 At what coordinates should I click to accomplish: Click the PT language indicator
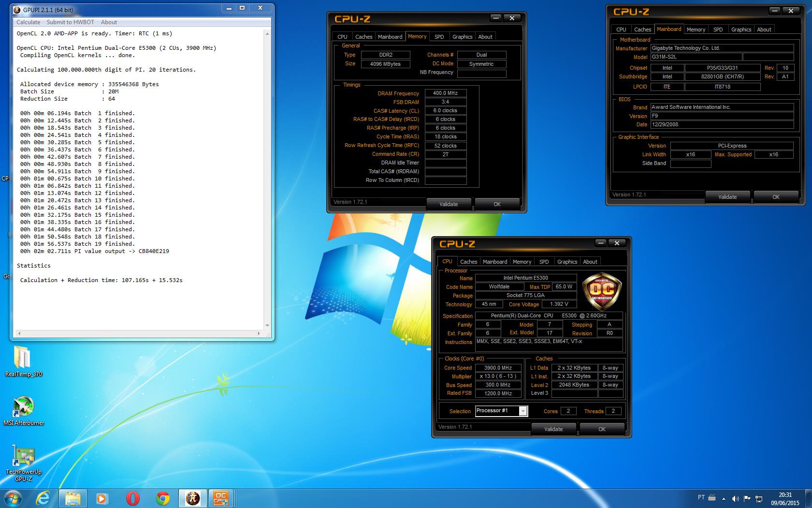[x=701, y=497]
